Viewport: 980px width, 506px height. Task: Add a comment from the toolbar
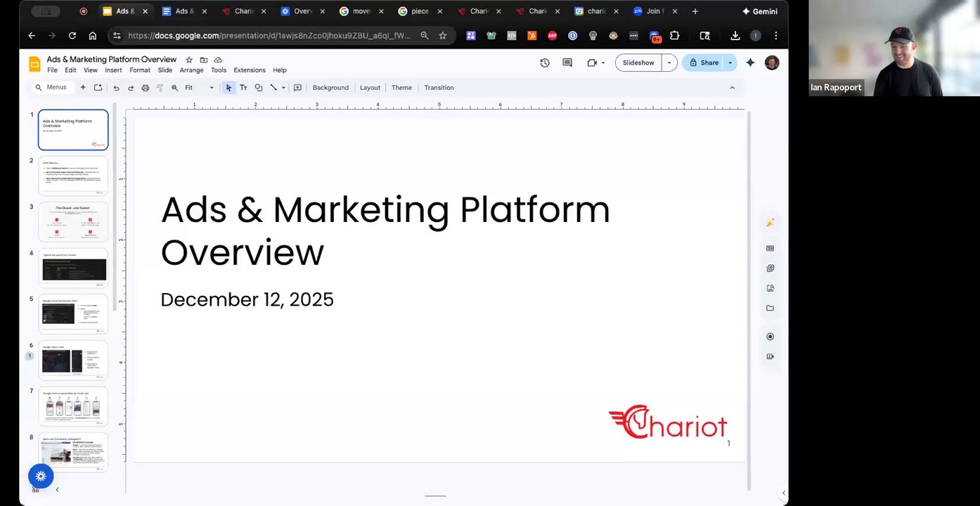point(297,88)
